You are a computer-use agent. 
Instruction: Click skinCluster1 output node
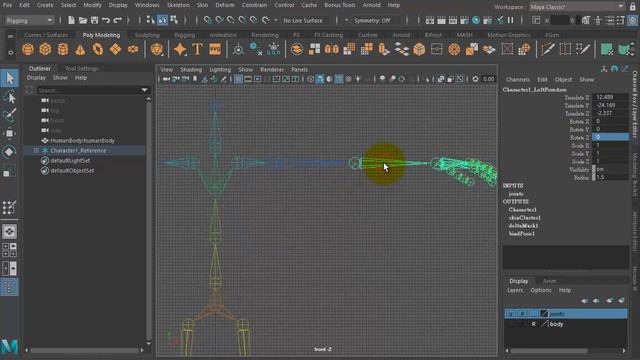click(x=524, y=218)
